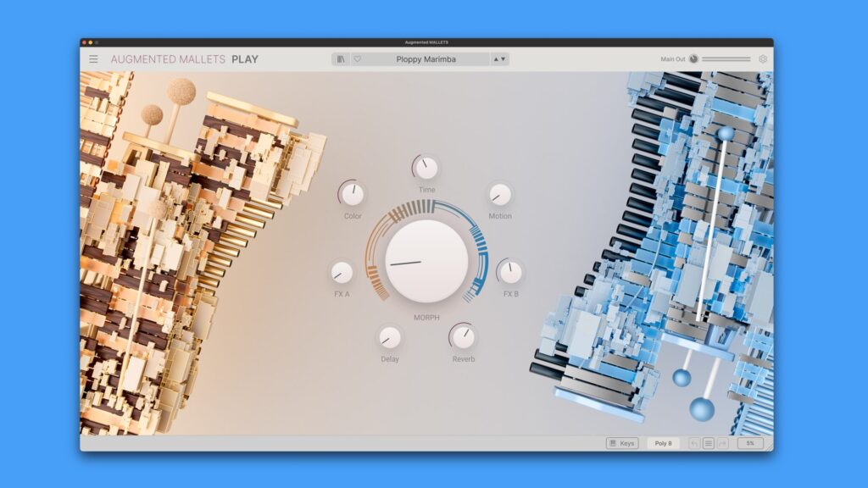Click the Time knob
Viewport: 868px width, 488px height.
point(426,169)
